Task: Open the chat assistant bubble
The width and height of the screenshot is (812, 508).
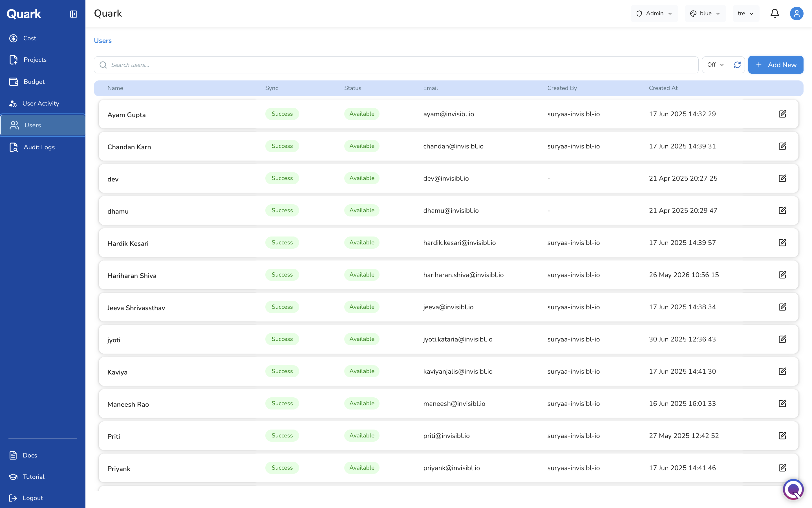Action: coord(793,489)
